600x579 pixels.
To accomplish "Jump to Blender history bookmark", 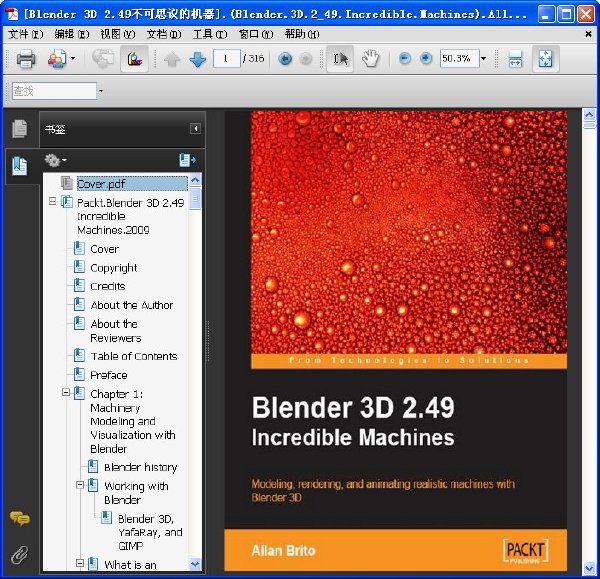I will pyautogui.click(x=140, y=467).
